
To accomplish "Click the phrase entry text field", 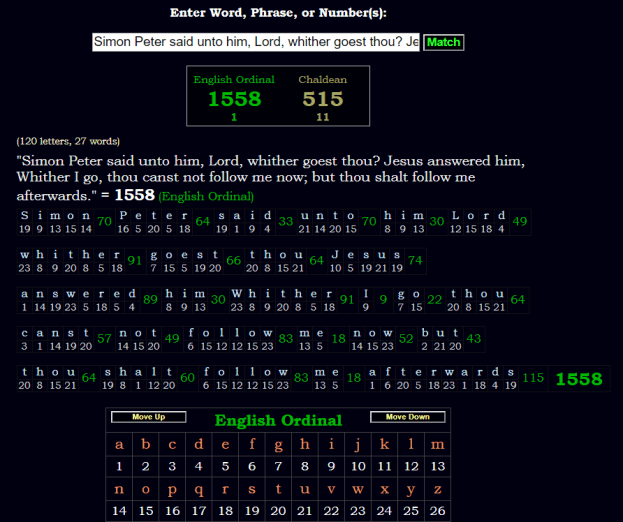I will (255, 42).
